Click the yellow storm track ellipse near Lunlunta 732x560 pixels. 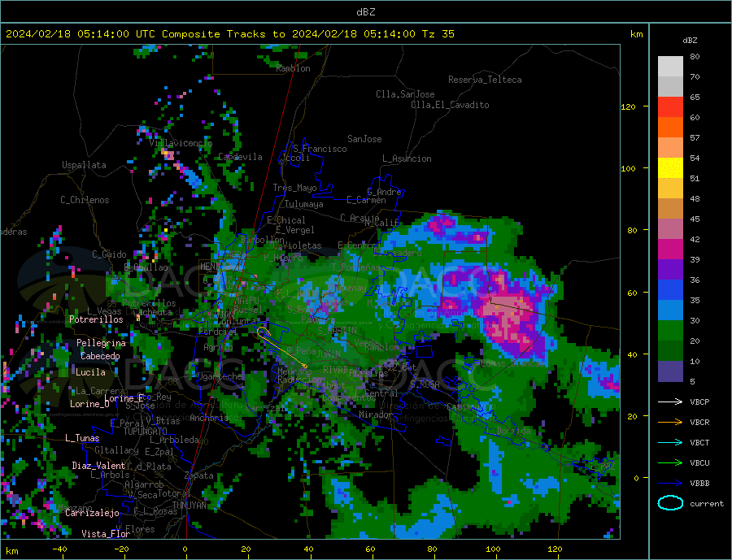(x=264, y=332)
